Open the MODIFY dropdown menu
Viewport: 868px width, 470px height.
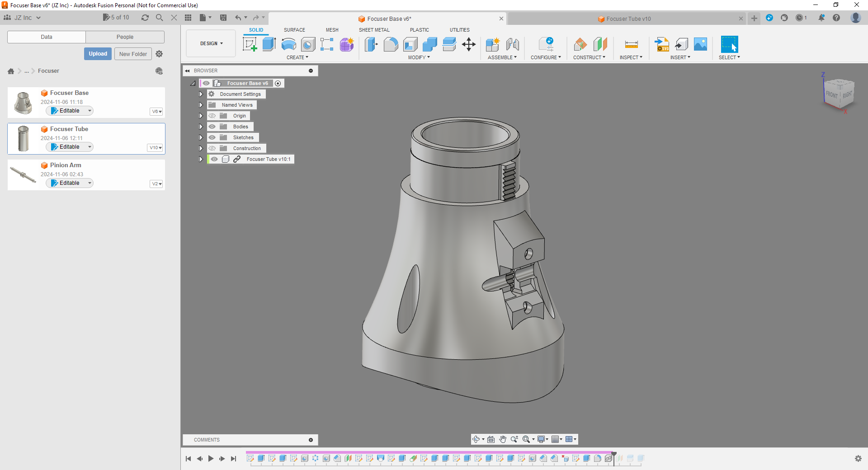pyautogui.click(x=419, y=57)
